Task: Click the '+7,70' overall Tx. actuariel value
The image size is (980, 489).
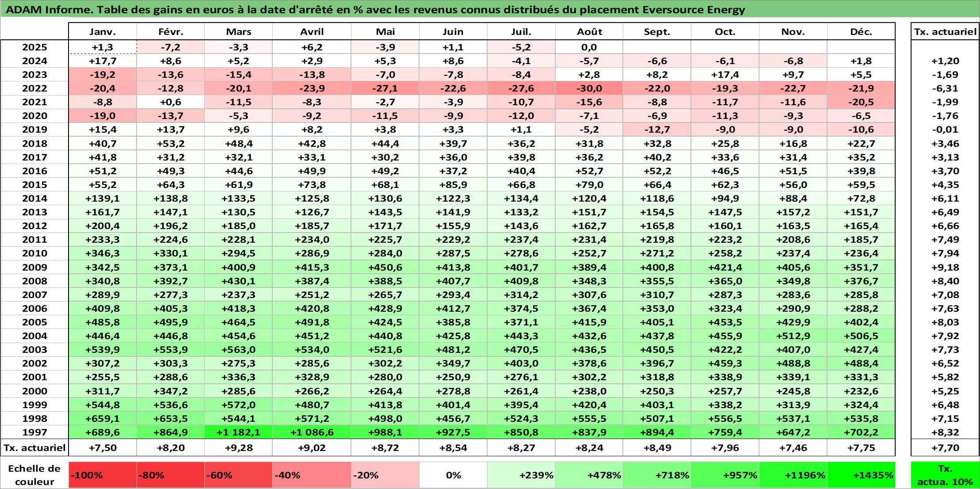Action: click(945, 448)
